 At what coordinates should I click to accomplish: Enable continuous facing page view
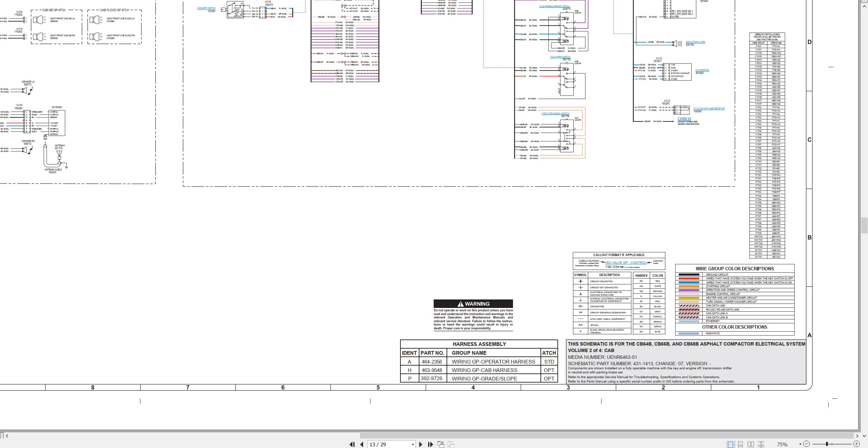[x=761, y=444]
